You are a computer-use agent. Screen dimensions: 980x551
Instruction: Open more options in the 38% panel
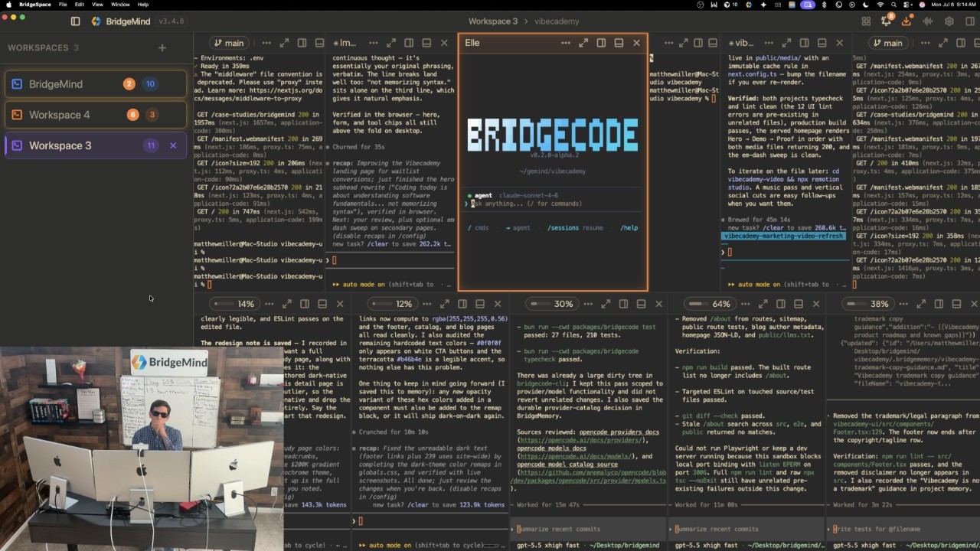point(903,304)
